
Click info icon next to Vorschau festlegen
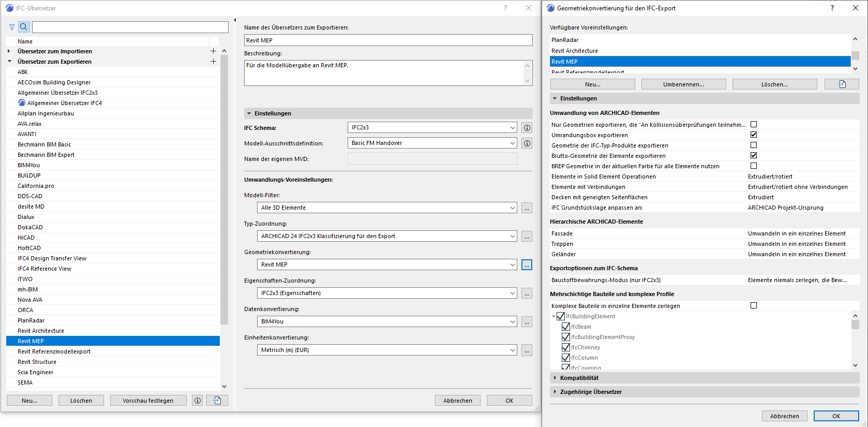tap(197, 401)
